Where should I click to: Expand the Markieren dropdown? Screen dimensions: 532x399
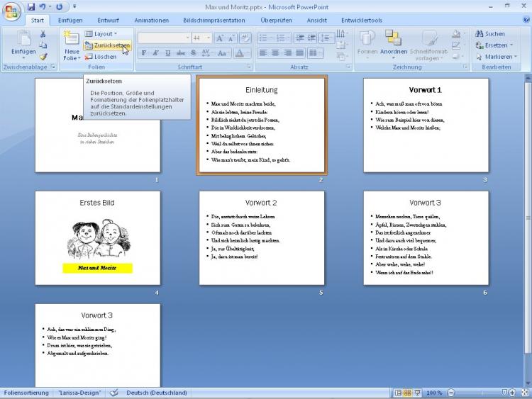516,57
